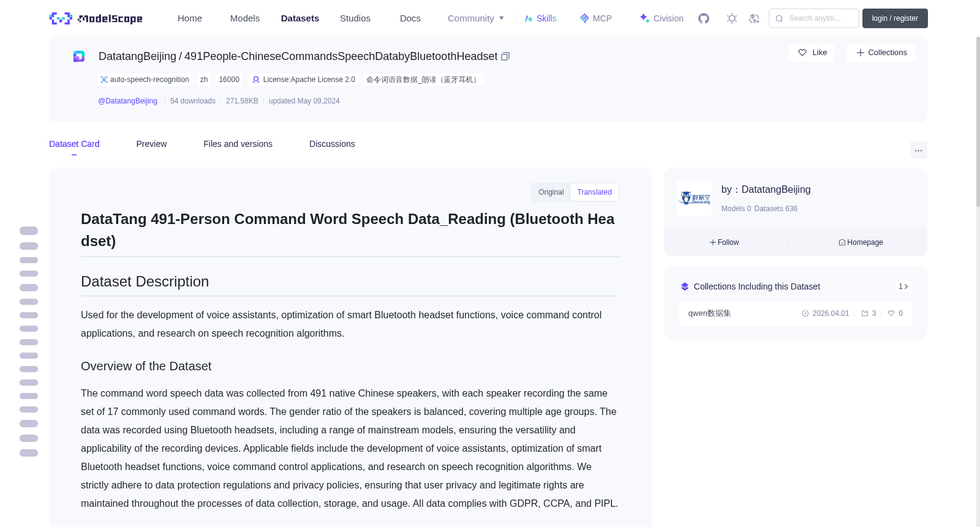The height and width of the screenshot is (527, 980).
Task: Open the organization Homepage link
Action: [x=861, y=242]
